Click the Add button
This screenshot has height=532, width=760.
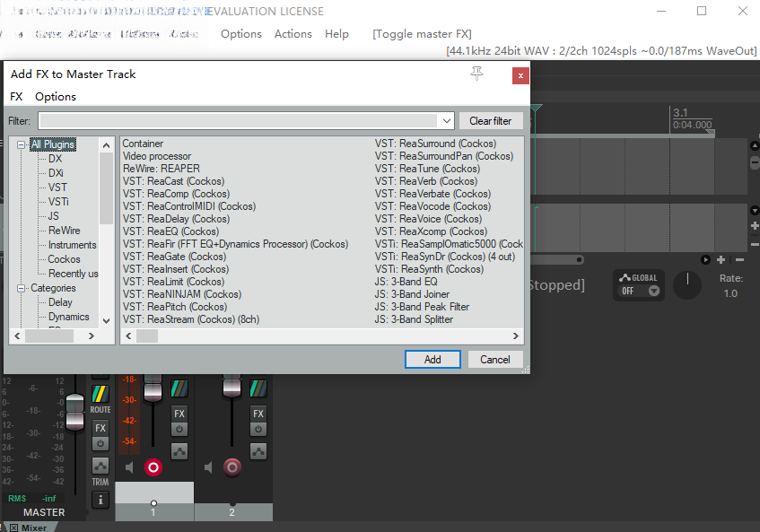[432, 360]
